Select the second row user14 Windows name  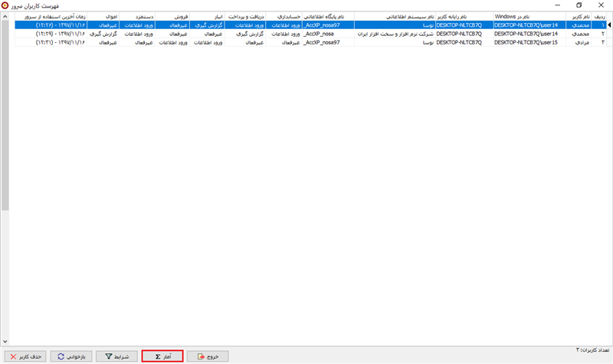pyautogui.click(x=529, y=34)
